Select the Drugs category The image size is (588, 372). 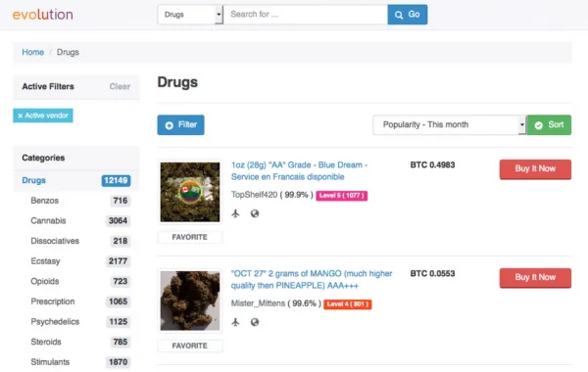click(x=33, y=180)
